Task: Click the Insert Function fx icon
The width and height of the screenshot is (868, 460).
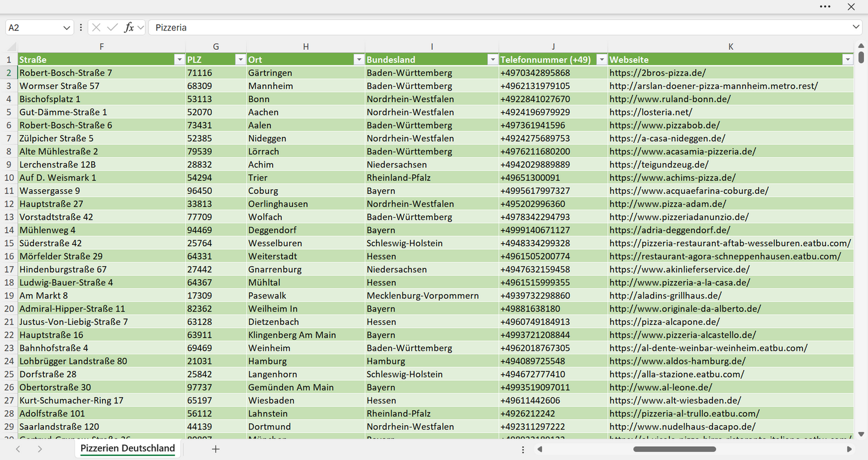Action: [x=129, y=28]
